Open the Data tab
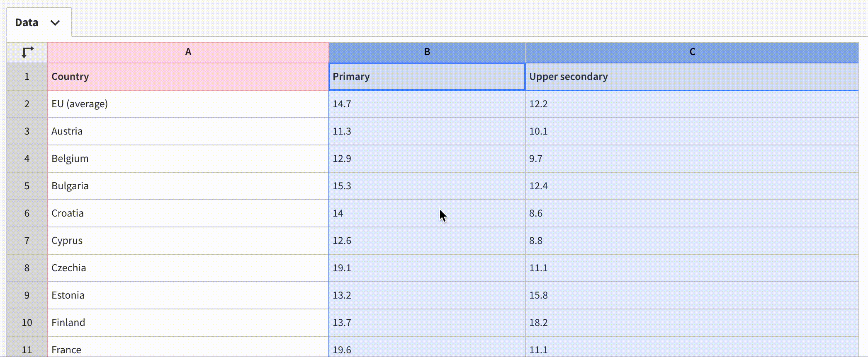868x357 pixels. tap(27, 23)
